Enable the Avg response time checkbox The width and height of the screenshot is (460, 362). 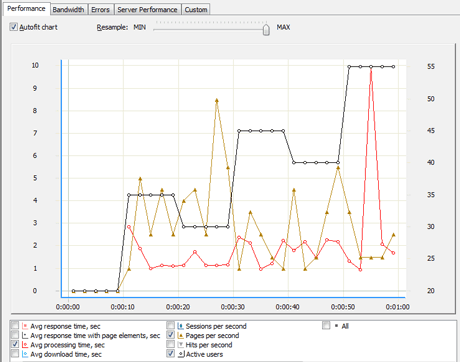click(x=15, y=325)
